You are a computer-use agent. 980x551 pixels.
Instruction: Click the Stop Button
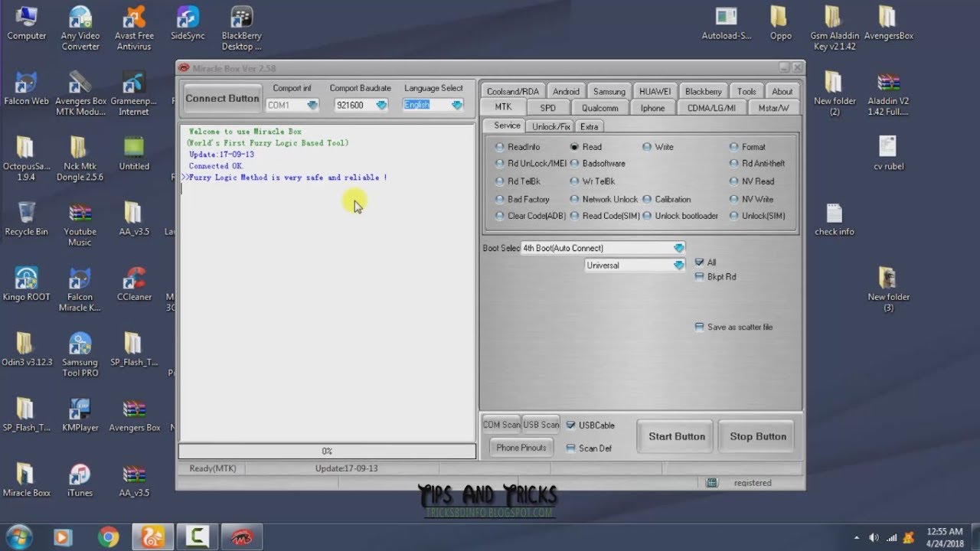tap(757, 436)
